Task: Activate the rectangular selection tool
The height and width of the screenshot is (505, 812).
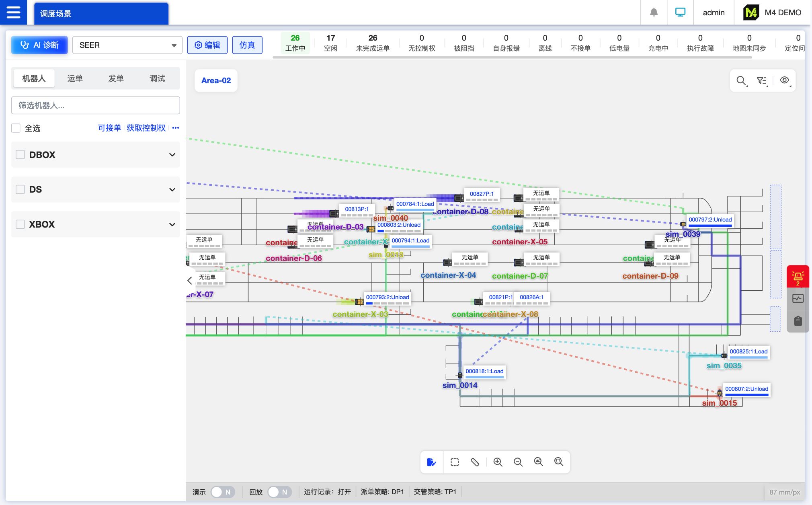Action: click(455, 462)
